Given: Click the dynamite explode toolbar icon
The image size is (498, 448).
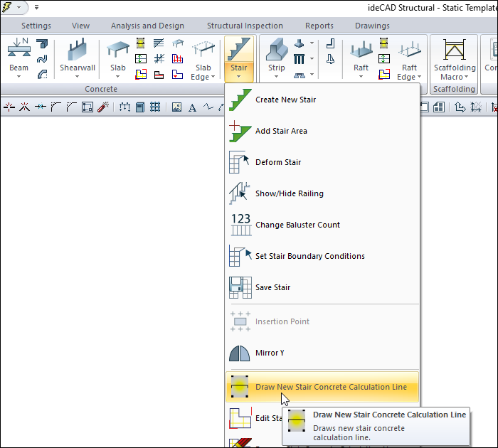Looking at the screenshot, I should pos(103,107).
